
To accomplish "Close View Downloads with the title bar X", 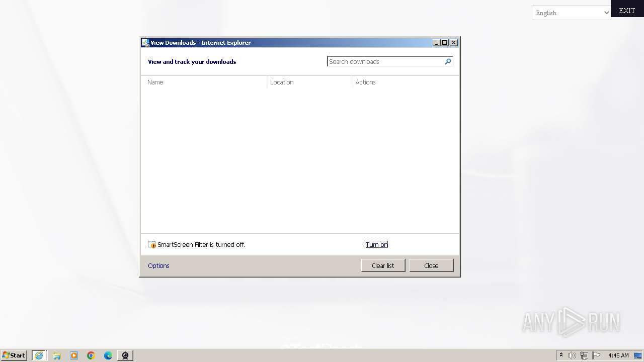I will [454, 43].
